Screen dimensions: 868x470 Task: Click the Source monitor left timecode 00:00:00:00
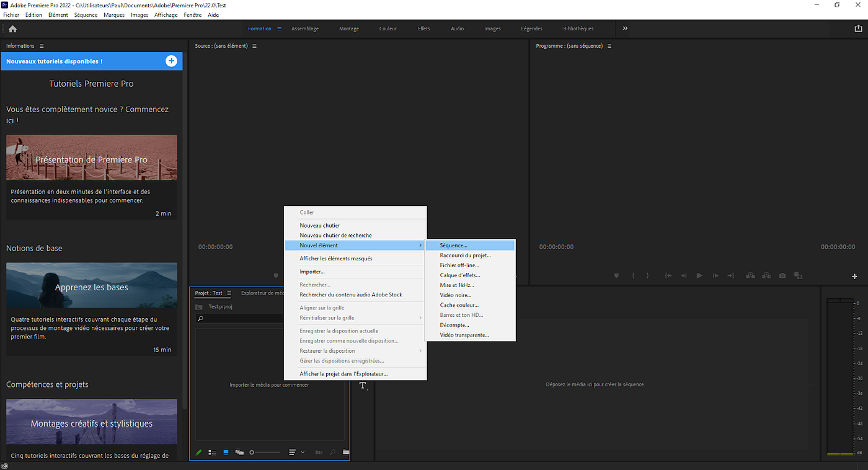(x=216, y=247)
